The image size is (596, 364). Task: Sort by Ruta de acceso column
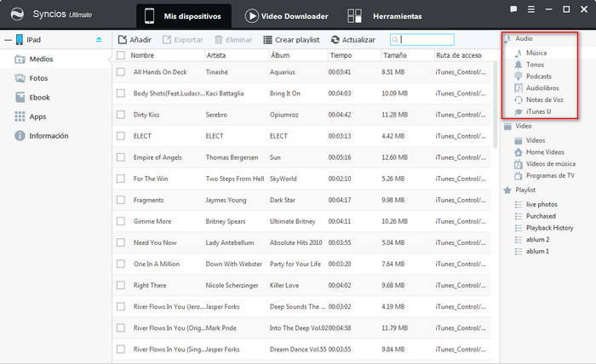[459, 55]
